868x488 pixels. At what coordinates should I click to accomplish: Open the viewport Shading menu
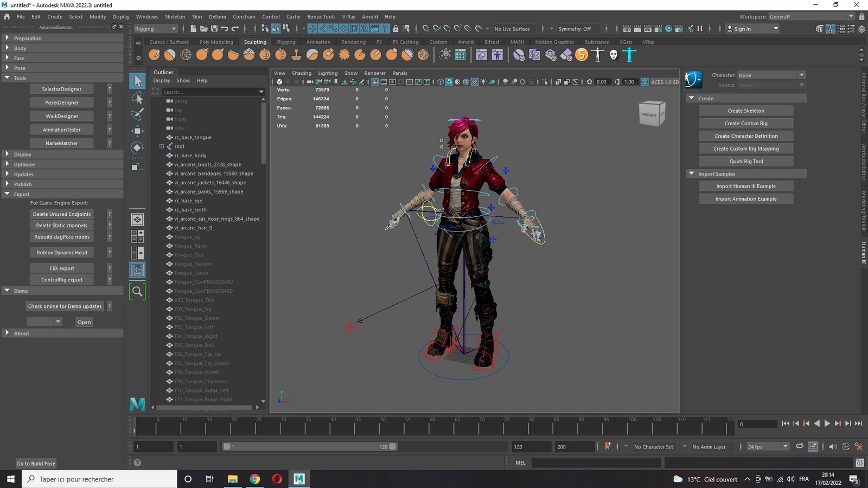click(x=302, y=73)
